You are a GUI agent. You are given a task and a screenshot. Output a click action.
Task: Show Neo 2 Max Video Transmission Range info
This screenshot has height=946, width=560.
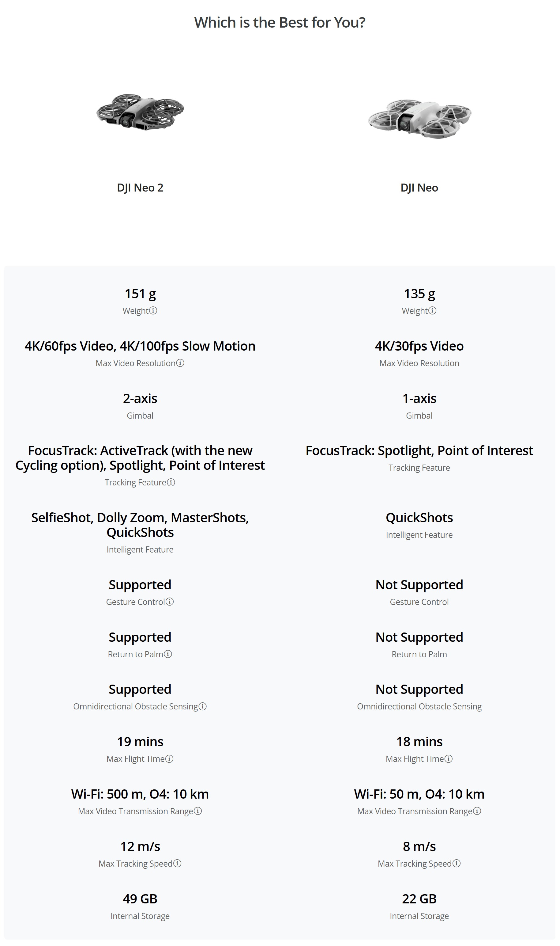(x=198, y=811)
